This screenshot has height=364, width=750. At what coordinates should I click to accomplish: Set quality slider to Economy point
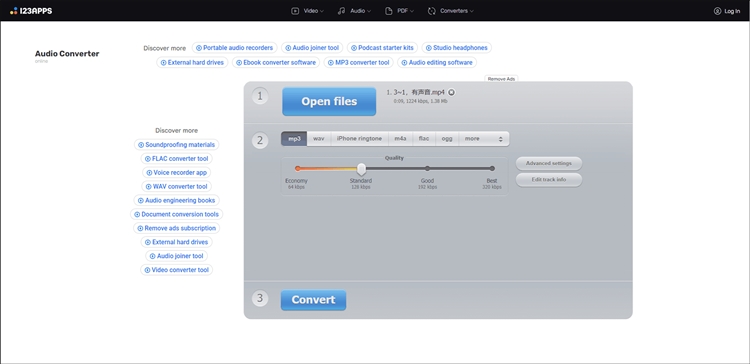pos(298,168)
